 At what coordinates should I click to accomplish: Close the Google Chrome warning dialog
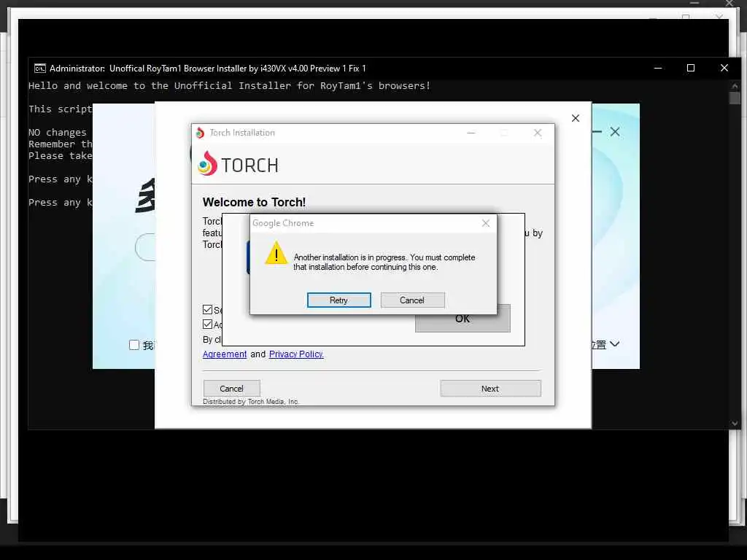[x=485, y=223]
